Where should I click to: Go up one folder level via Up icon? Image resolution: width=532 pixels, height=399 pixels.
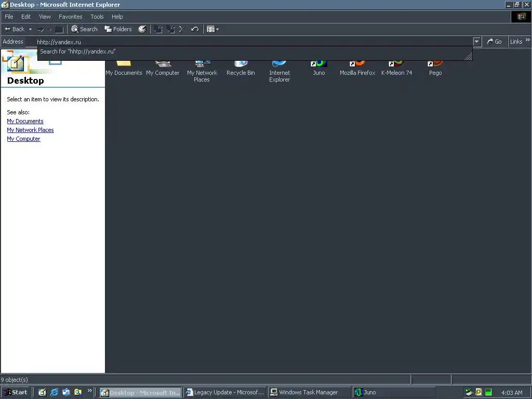pos(59,30)
